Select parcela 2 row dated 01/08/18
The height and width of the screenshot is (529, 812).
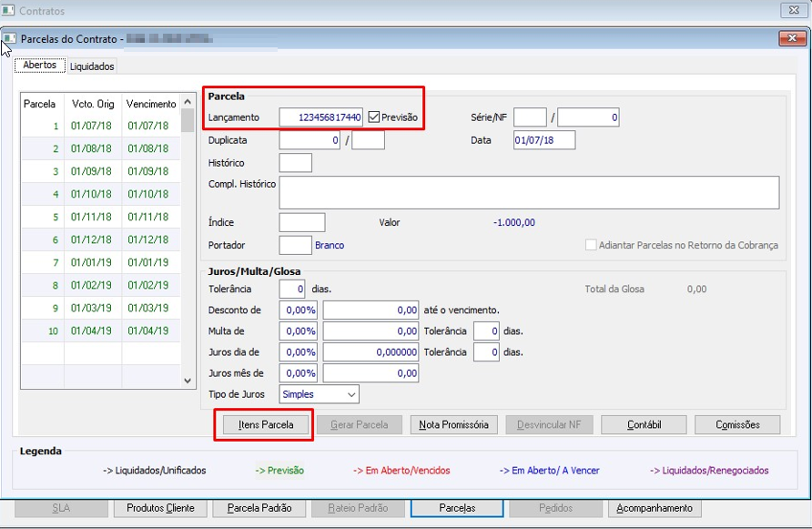point(100,148)
